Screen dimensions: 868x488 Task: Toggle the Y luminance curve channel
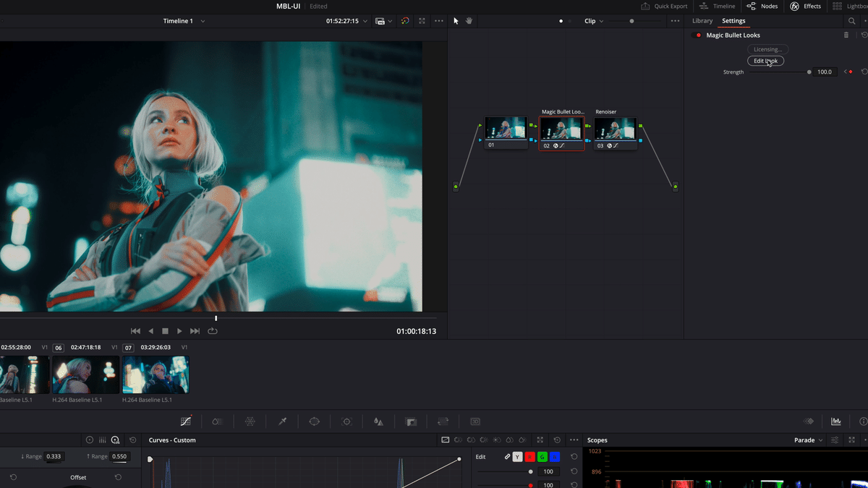click(x=517, y=457)
